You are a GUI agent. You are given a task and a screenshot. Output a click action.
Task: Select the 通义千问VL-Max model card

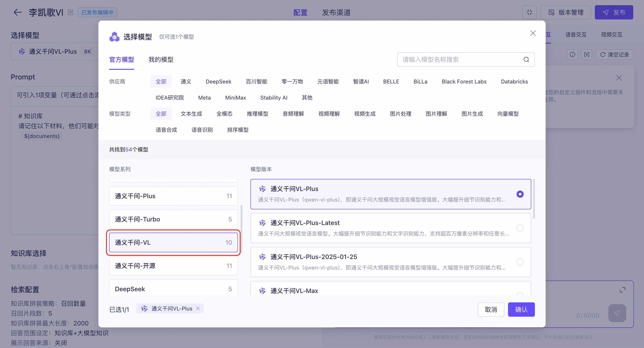pos(390,288)
